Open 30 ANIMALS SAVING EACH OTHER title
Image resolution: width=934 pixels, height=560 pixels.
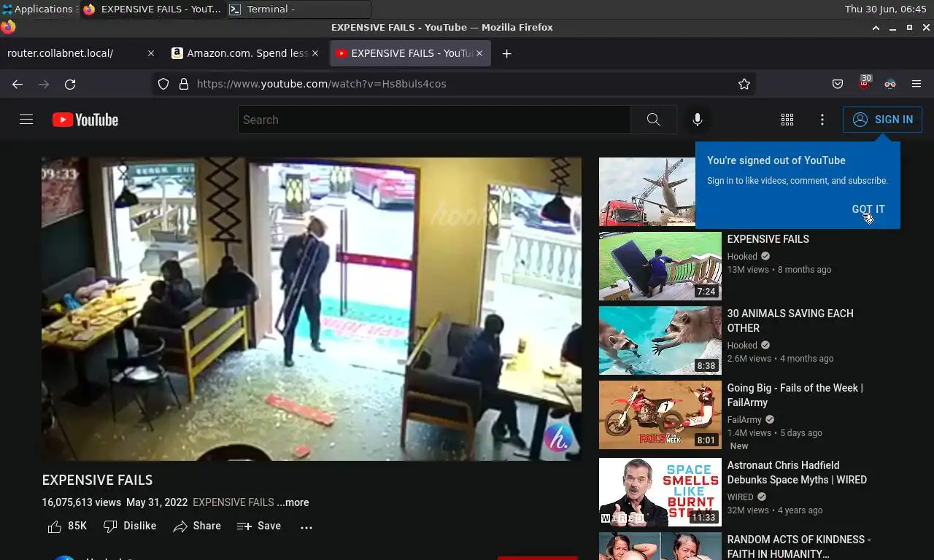[790, 321]
